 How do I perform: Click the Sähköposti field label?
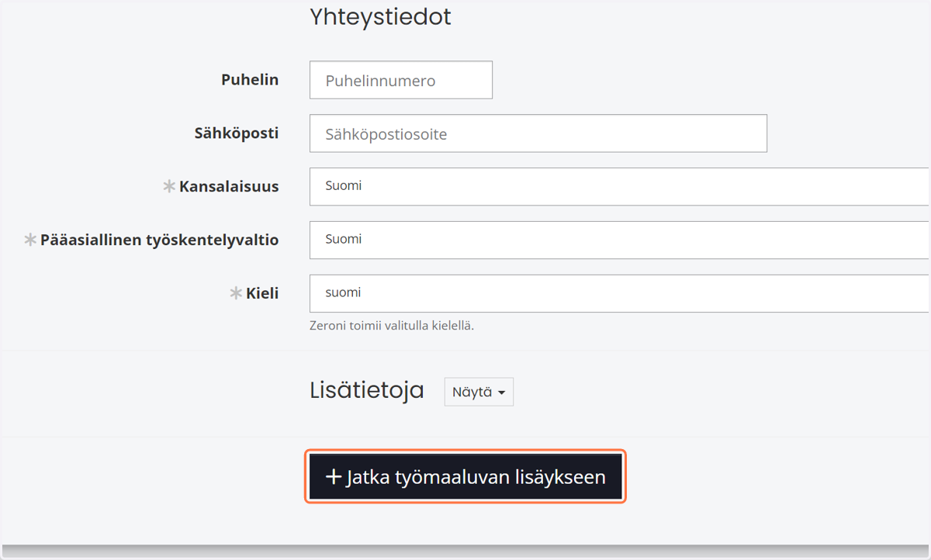pos(237,133)
